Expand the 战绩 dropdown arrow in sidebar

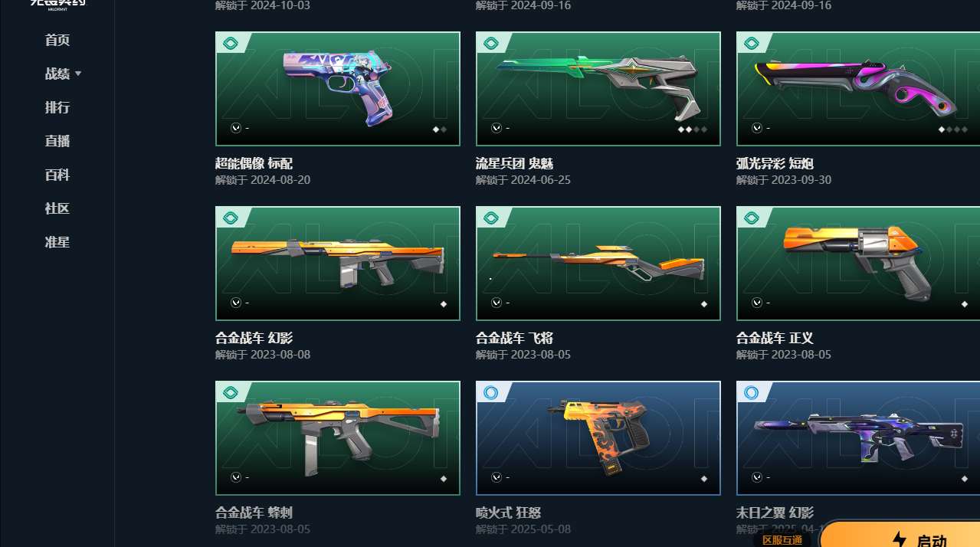78,74
